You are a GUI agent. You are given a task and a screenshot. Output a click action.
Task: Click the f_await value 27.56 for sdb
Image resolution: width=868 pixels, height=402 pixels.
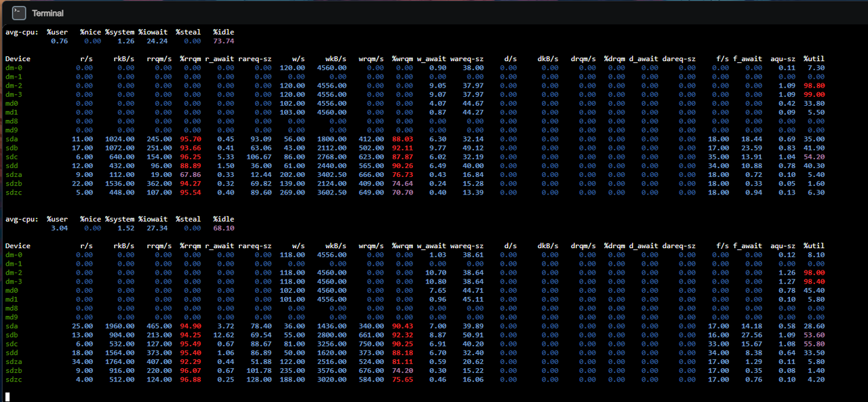tap(751, 335)
